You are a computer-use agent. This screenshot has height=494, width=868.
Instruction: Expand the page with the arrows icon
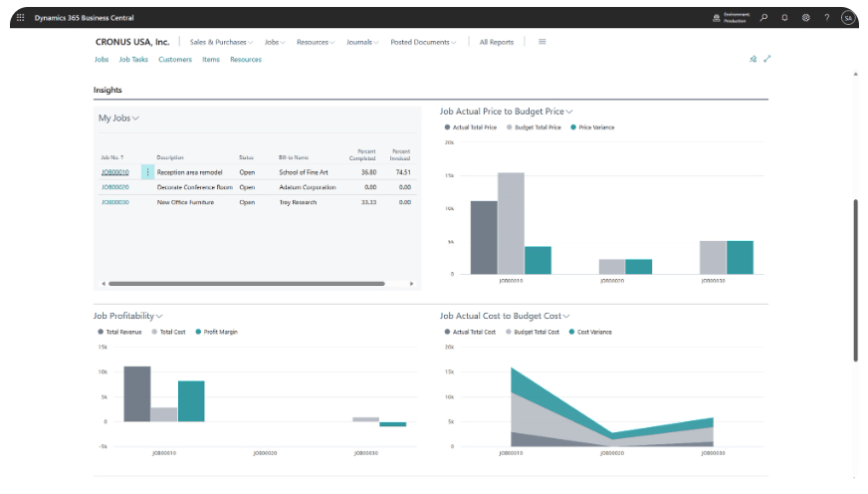point(767,59)
